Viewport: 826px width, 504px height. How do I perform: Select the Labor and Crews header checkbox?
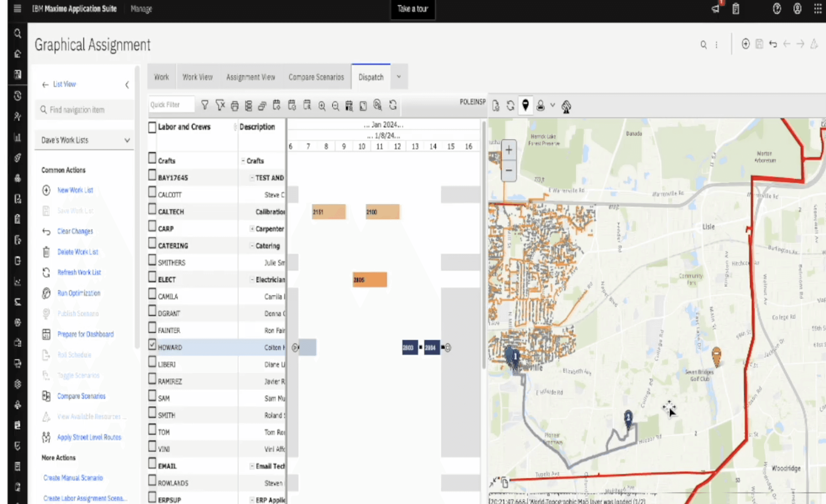point(152,127)
